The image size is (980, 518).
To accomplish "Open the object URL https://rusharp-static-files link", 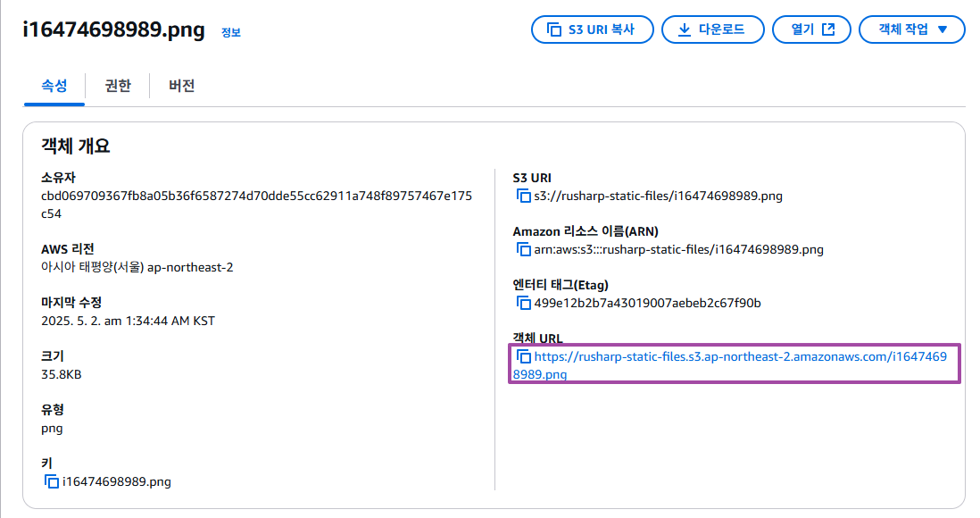I will [730, 365].
